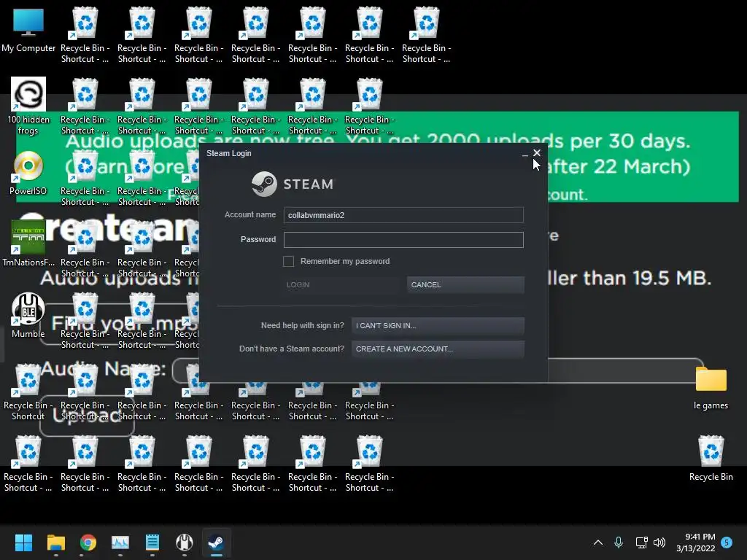Click the Account name input field
Image resolution: width=747 pixels, height=560 pixels.
[403, 215]
